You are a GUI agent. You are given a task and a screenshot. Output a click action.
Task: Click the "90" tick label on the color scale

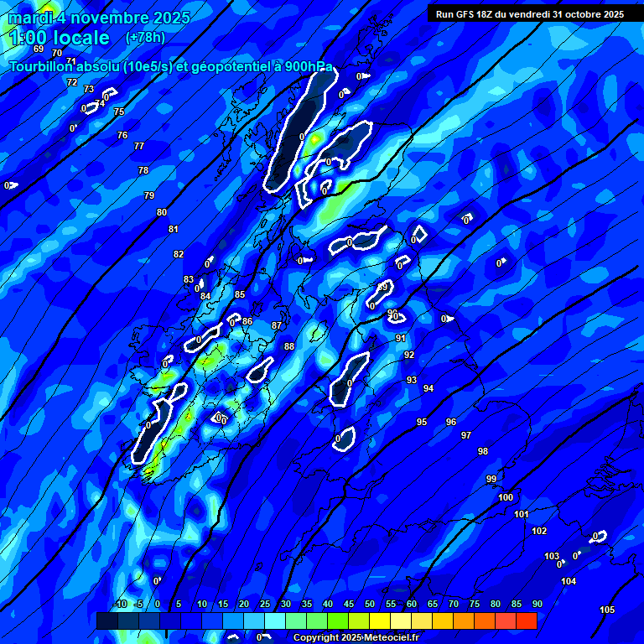(537, 604)
